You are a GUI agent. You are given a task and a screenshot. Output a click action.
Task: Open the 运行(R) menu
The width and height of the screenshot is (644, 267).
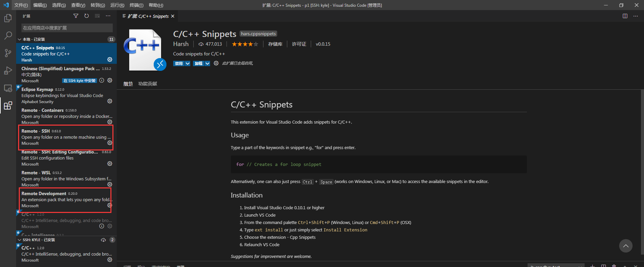tap(117, 5)
